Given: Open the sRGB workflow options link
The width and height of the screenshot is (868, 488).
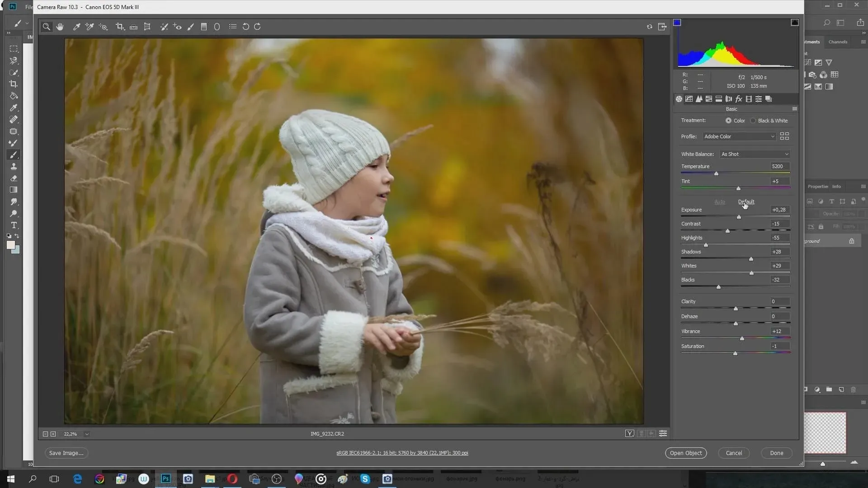Looking at the screenshot, I should tap(402, 453).
